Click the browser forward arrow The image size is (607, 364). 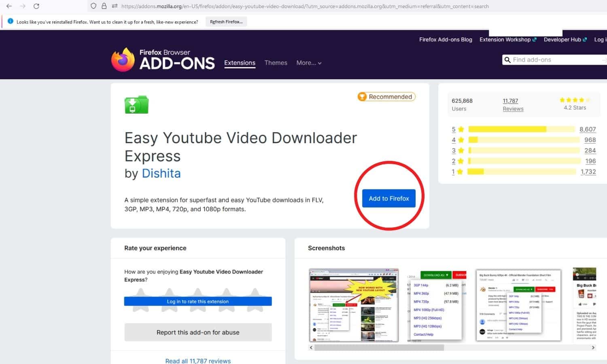[23, 6]
